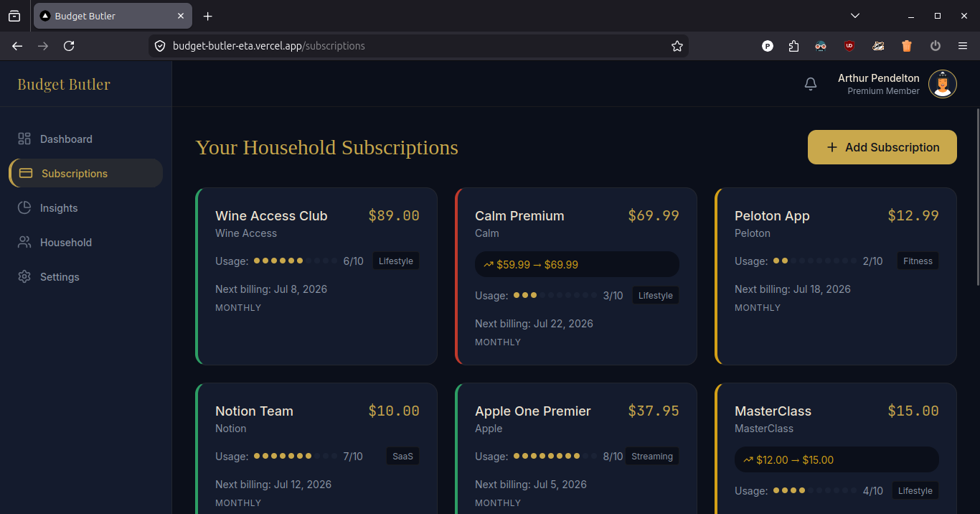The image size is (980, 514).
Task: Open the Calm Premium card title
Action: (x=519, y=215)
